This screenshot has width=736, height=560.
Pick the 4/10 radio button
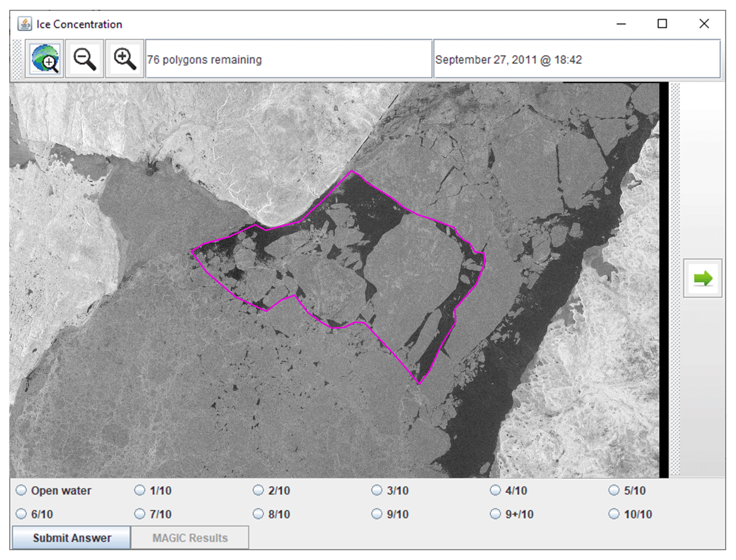[496, 491]
